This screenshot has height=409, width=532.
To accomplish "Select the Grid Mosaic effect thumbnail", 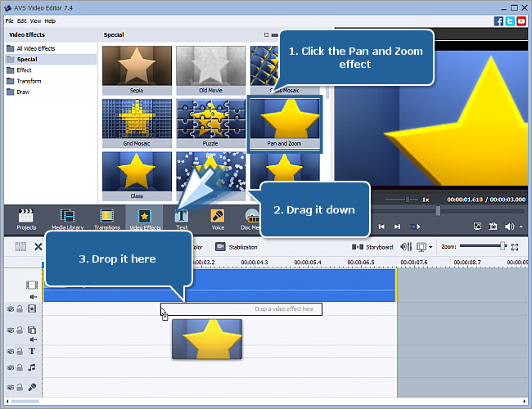I will point(137,123).
